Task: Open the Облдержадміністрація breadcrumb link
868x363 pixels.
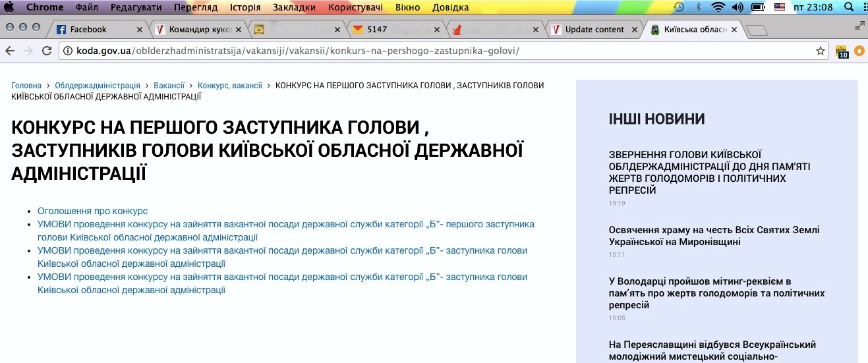Action: [98, 86]
